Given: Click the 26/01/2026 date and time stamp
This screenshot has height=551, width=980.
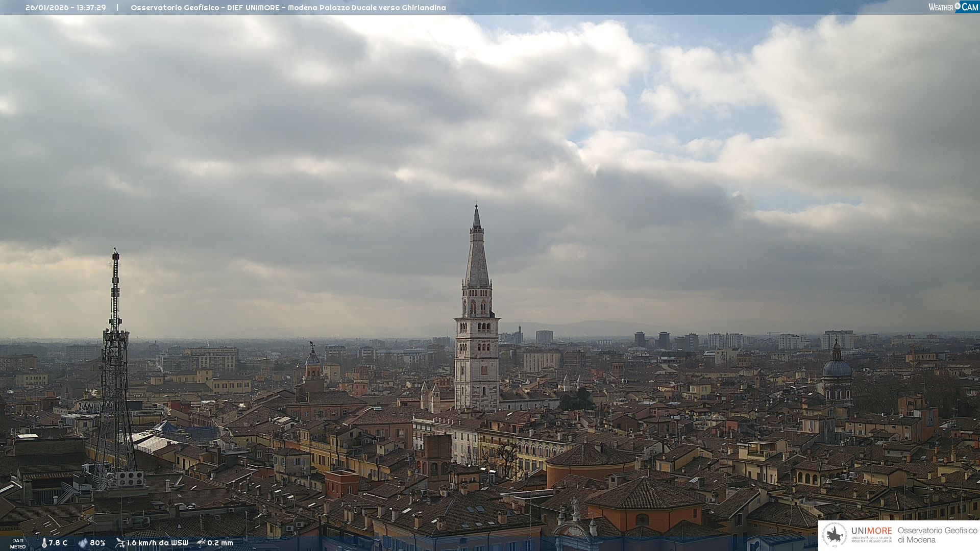Looking at the screenshot, I should click(66, 8).
